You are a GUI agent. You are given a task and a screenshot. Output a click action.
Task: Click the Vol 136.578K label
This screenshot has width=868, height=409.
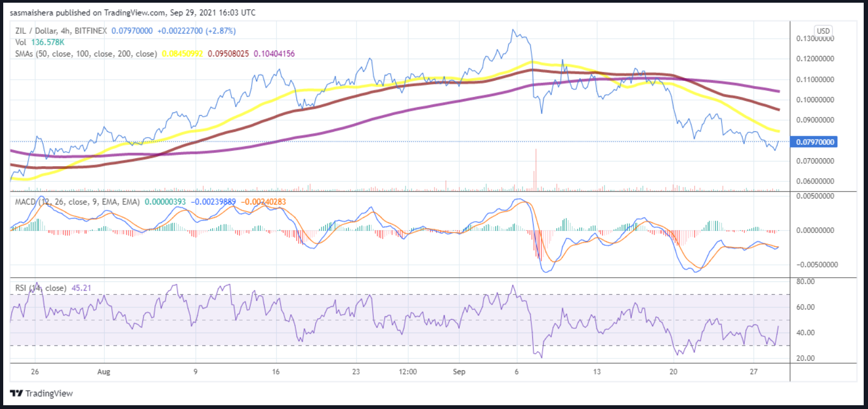[x=40, y=42]
